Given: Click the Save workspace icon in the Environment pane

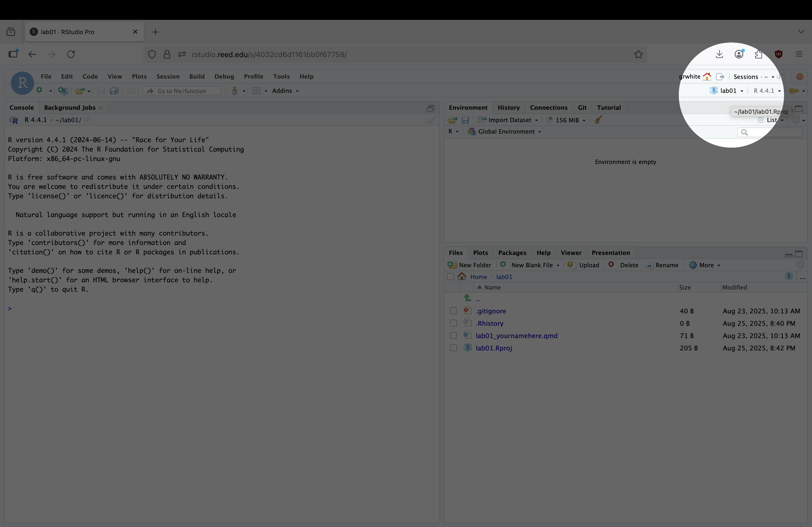Looking at the screenshot, I should coord(465,120).
